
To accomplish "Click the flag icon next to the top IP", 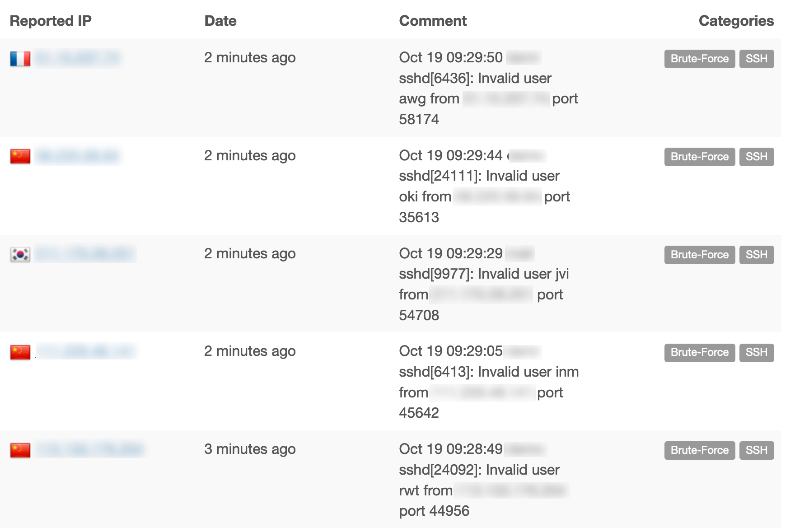I will (20, 58).
